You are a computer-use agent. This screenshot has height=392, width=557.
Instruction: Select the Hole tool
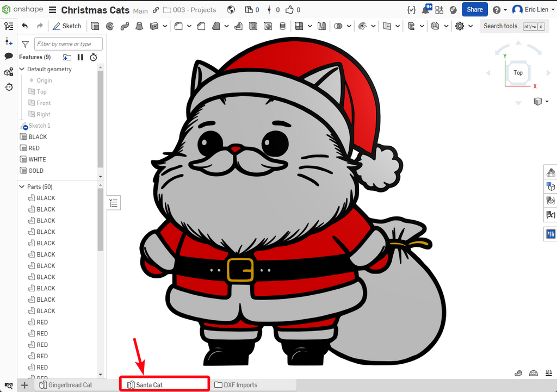[268, 26]
